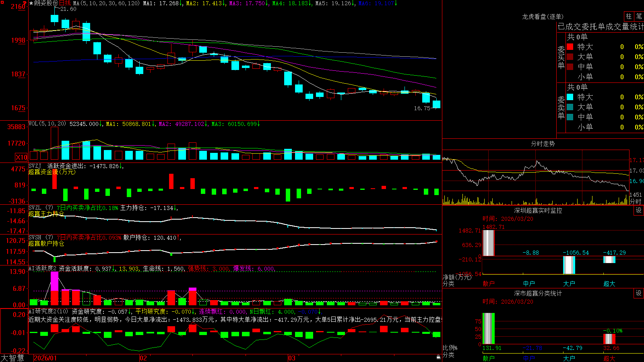Click the small red square icon in top-left corner
Screen dimensions: 644x362
[x=2, y=2]
